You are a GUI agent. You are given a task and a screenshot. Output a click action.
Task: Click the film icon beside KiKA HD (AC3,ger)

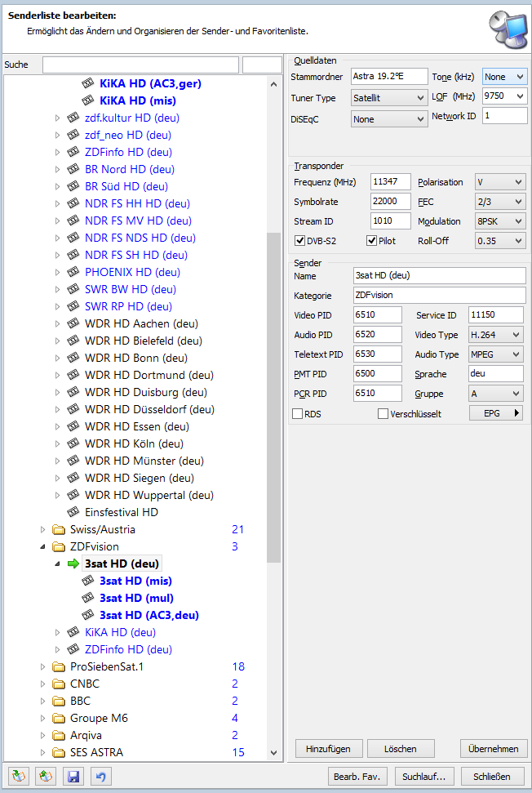point(88,83)
